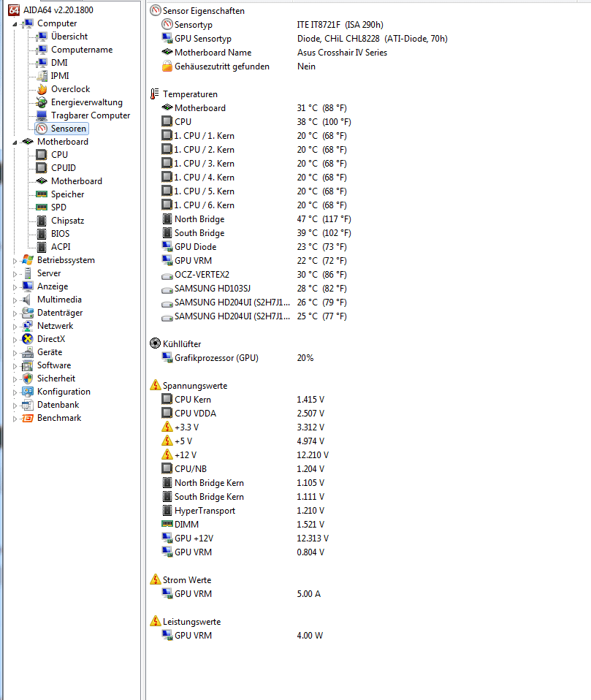
Task: Click the Chipsatz chip icon
Action: coord(42,221)
